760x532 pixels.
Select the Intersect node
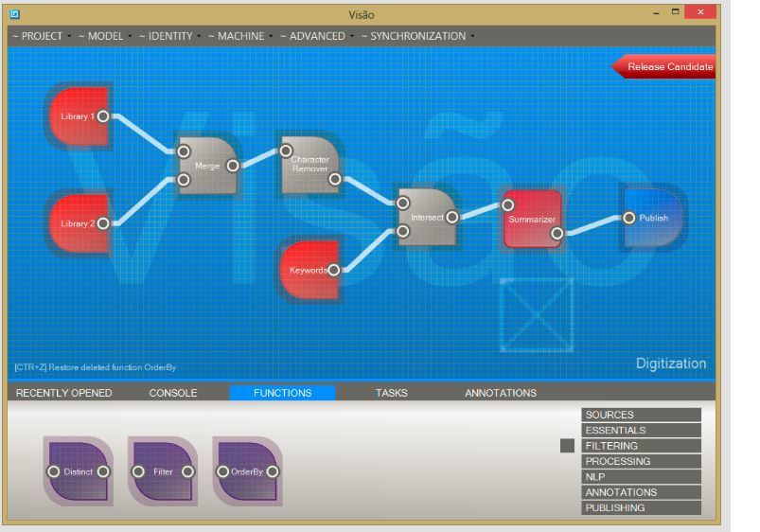click(x=426, y=218)
